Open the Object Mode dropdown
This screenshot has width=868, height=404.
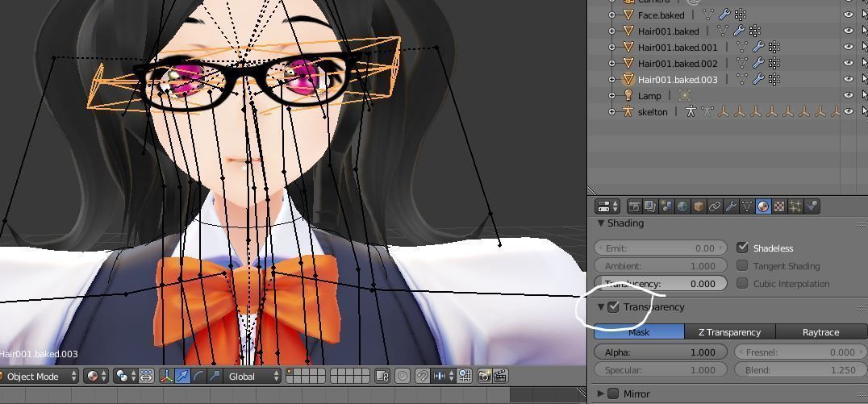point(39,377)
